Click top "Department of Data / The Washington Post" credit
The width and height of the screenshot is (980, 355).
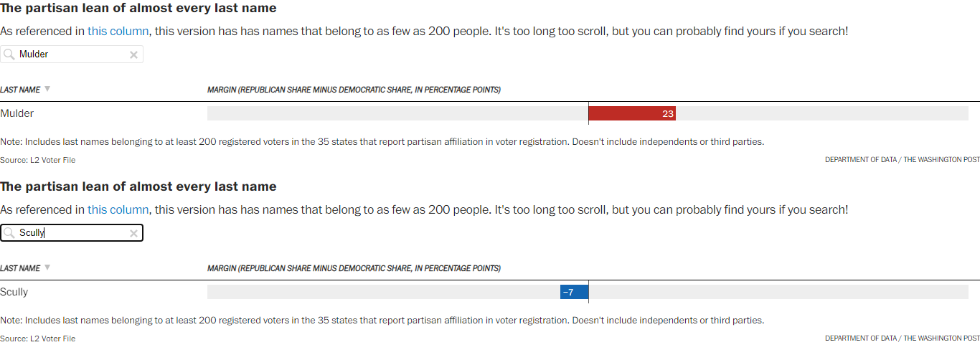coord(903,160)
